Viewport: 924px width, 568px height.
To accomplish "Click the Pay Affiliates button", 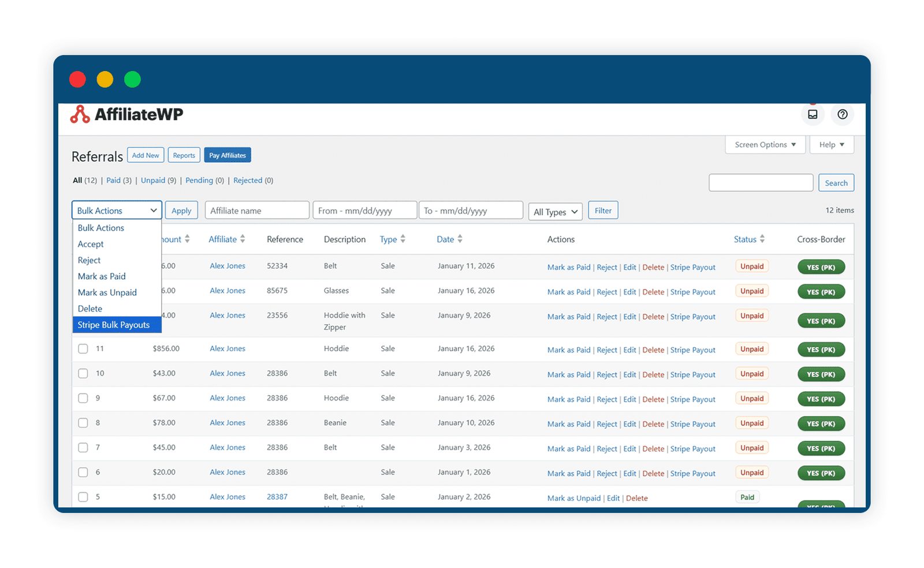I will pos(228,155).
